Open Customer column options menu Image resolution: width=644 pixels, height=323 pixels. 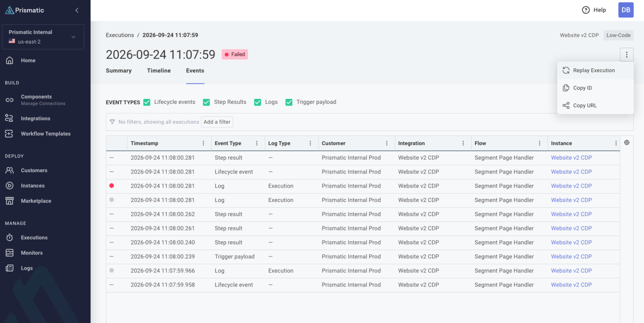[387, 143]
